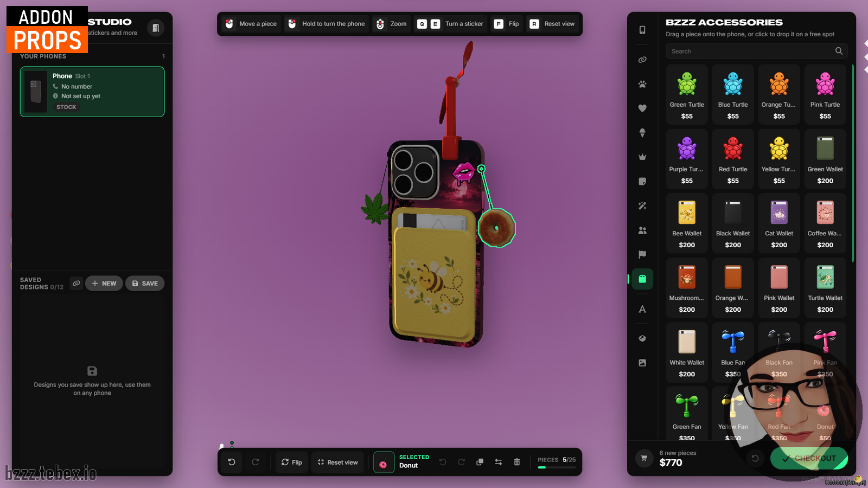Open the chain link category icon

[642, 60]
